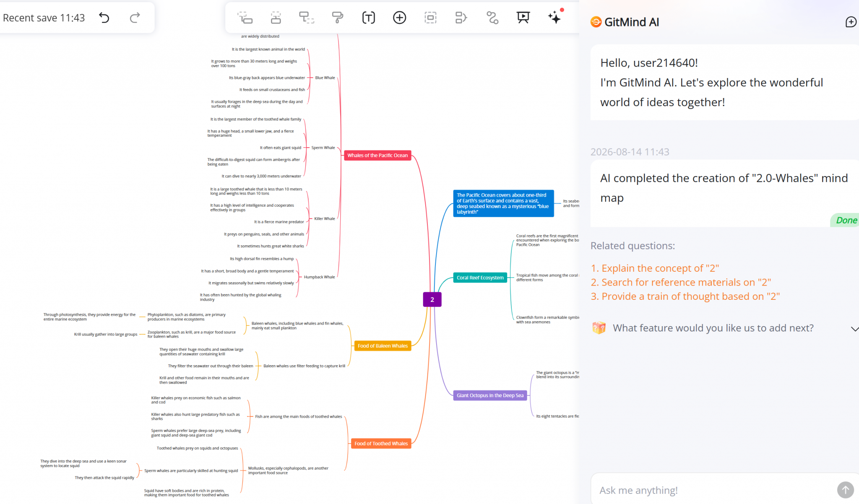Click 'They filter the seawater out through their baleen'

point(211,366)
